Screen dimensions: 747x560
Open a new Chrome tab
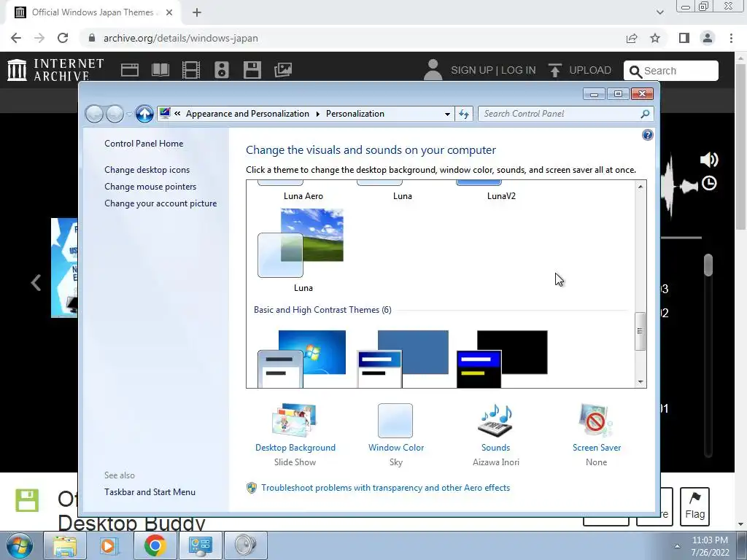pyautogui.click(x=197, y=12)
